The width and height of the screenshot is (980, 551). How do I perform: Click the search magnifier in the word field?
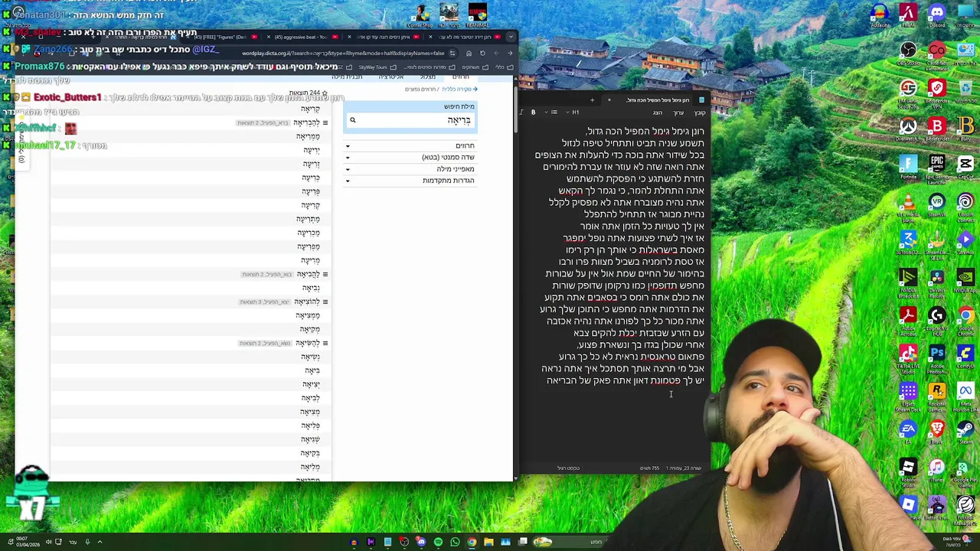point(353,120)
